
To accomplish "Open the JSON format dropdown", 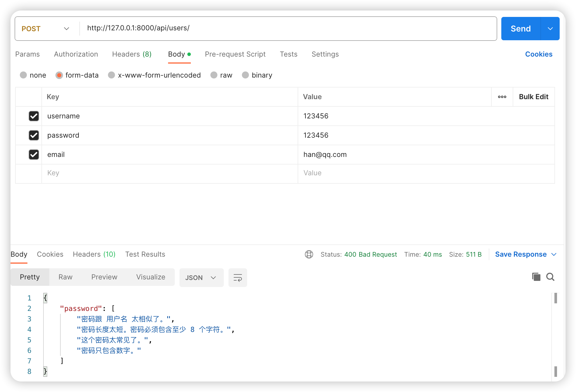I will click(x=201, y=277).
